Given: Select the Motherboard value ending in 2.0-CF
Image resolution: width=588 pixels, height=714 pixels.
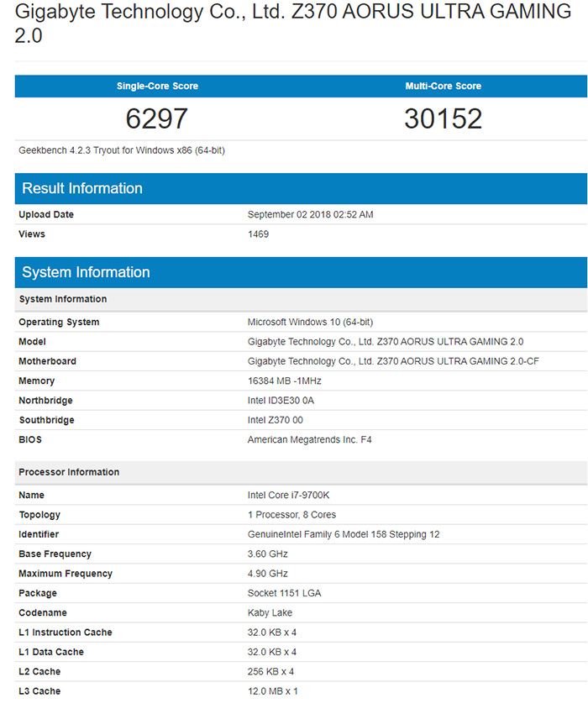Looking at the screenshot, I should 393,361.
